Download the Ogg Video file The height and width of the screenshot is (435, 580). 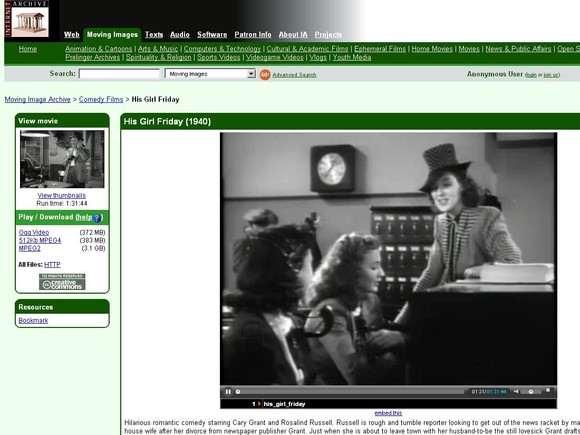(34, 233)
